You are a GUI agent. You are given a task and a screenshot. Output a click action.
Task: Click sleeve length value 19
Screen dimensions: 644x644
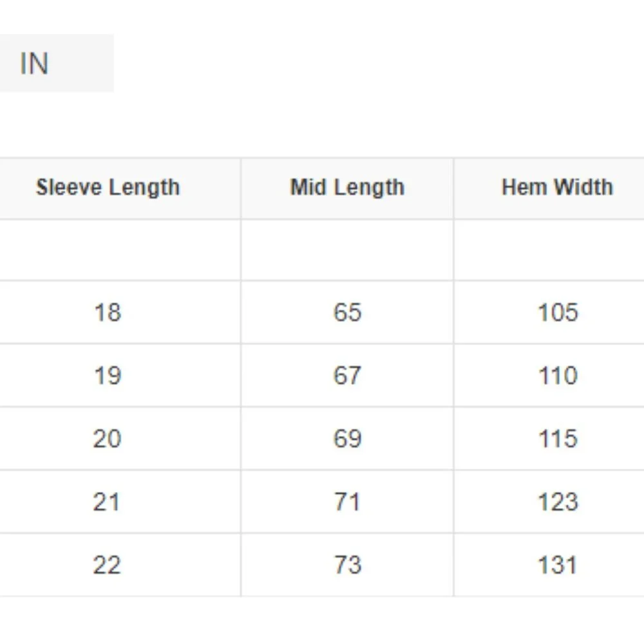107,375
